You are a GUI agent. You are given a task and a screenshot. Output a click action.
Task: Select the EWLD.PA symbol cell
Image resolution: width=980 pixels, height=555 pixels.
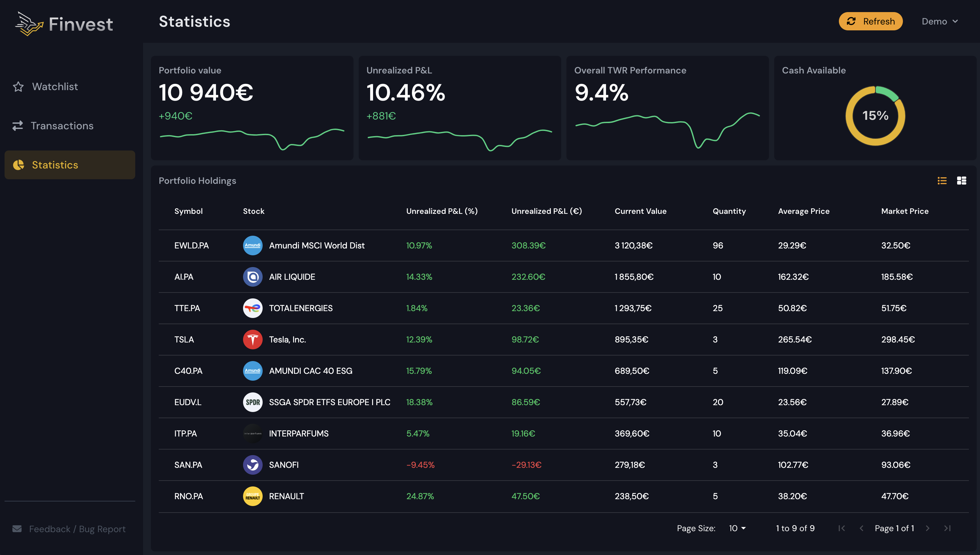(191, 246)
